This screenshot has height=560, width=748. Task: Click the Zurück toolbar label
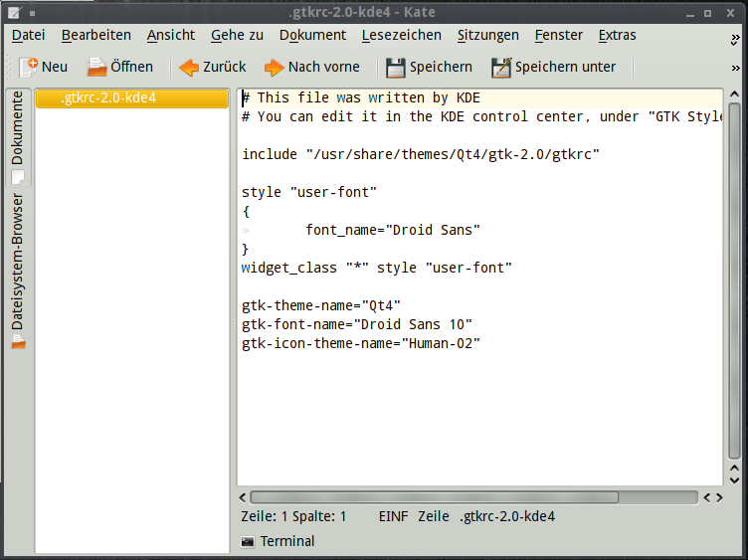224,67
